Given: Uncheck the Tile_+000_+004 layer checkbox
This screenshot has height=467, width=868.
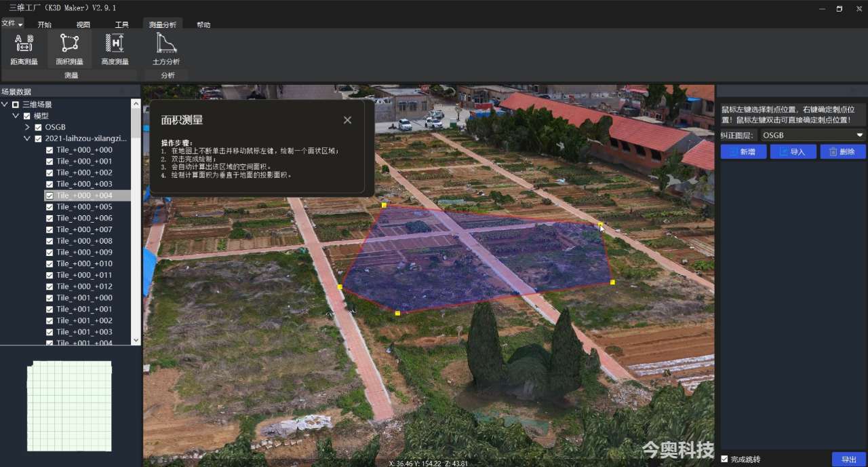Looking at the screenshot, I should (48, 195).
